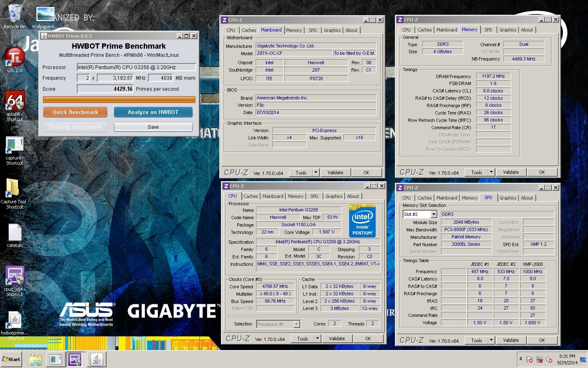The width and height of the screenshot is (588, 368).
Task: Click the Processor name field in HWBOT Prime
Action: click(x=136, y=67)
